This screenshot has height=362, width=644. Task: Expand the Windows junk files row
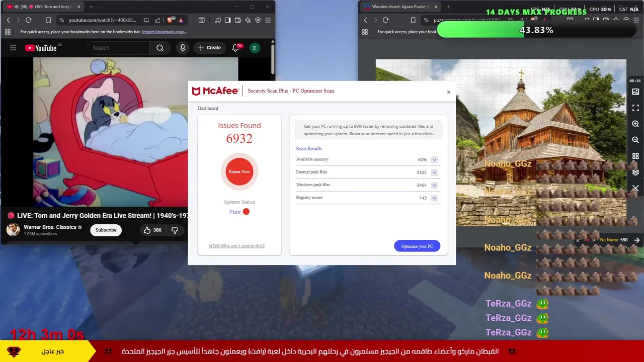tap(434, 185)
